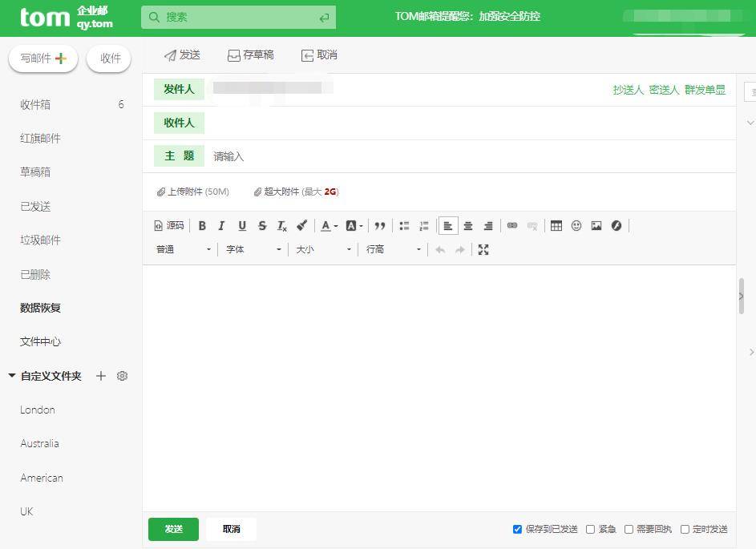This screenshot has width=756, height=549.
Task: Clear formatting with the Tx icon
Action: (x=281, y=225)
